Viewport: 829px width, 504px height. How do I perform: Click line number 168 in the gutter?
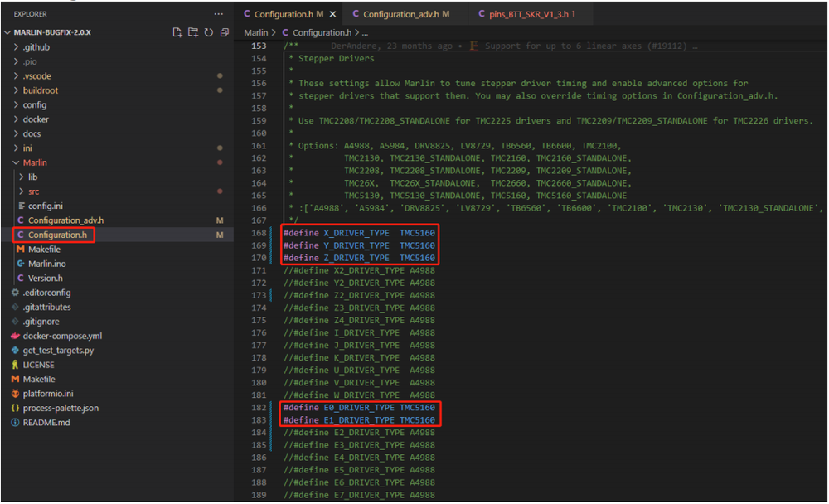259,233
